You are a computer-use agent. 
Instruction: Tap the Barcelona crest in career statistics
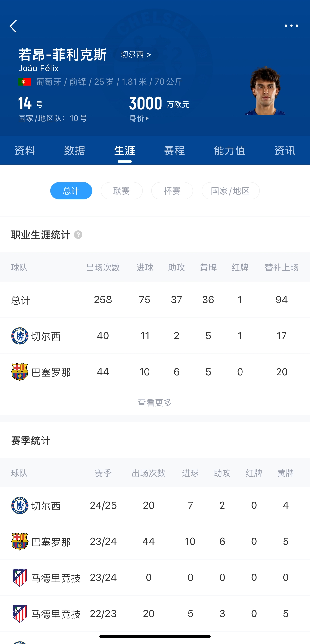coord(20,372)
